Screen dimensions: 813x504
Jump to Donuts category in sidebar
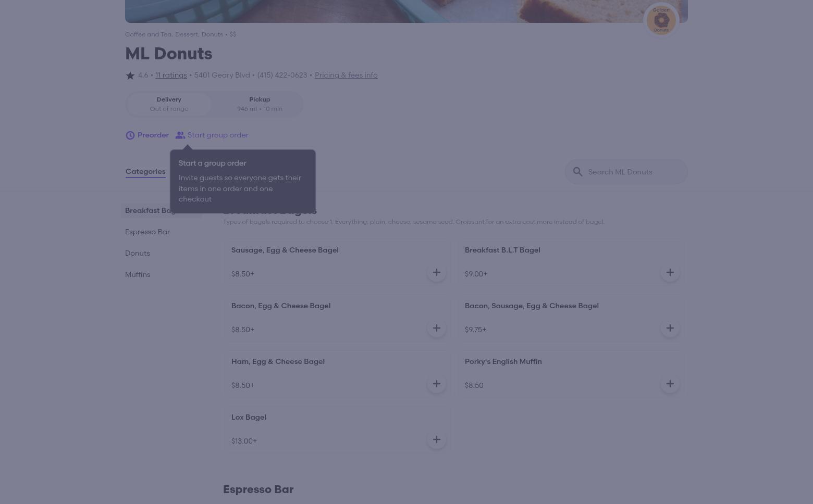(138, 253)
